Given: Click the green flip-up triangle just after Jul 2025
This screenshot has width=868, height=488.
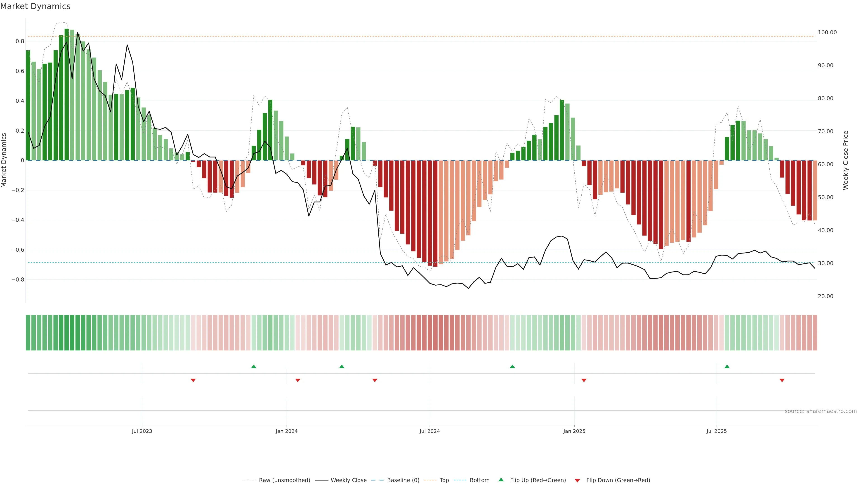Looking at the screenshot, I should pos(727,366).
